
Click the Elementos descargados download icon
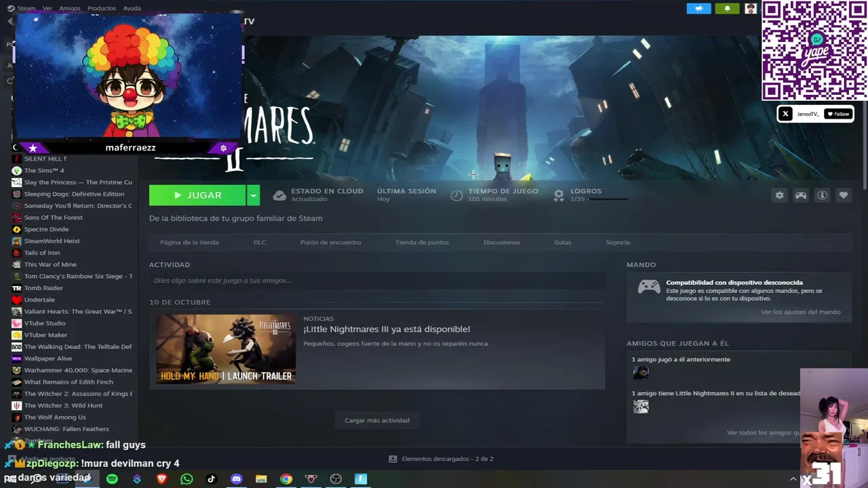pos(393,459)
